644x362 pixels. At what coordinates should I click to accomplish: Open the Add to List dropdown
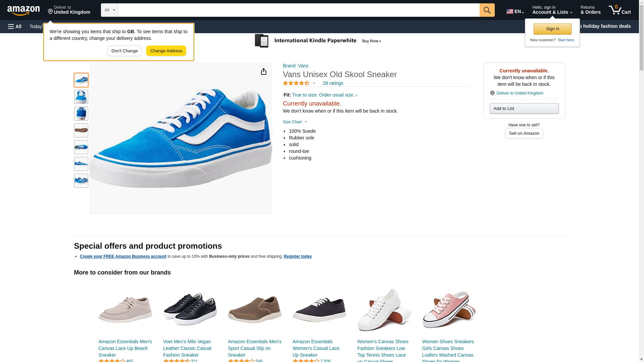coord(524,108)
